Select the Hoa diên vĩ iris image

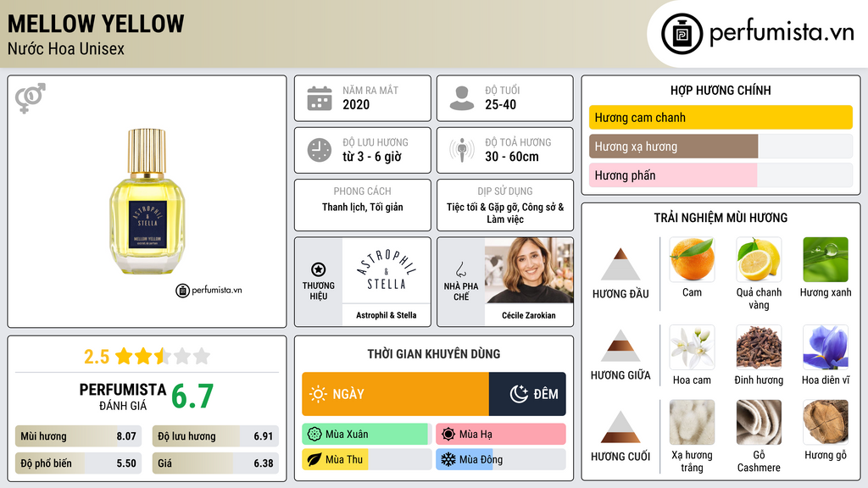coord(826,347)
